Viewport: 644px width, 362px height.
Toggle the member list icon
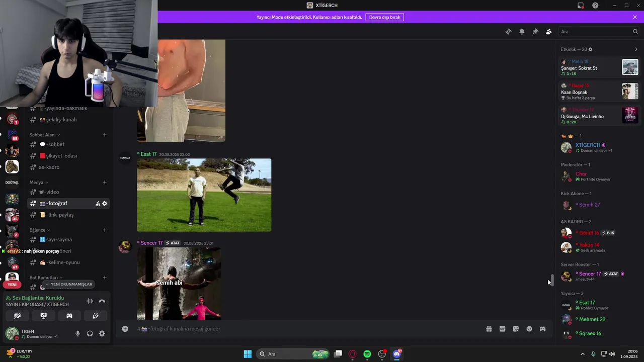pos(549,31)
